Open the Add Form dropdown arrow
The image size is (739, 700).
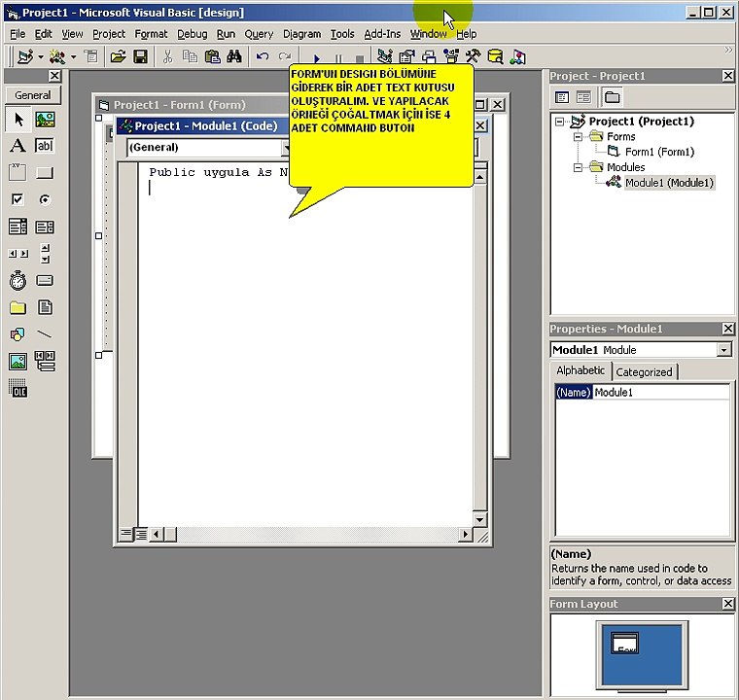point(74,57)
